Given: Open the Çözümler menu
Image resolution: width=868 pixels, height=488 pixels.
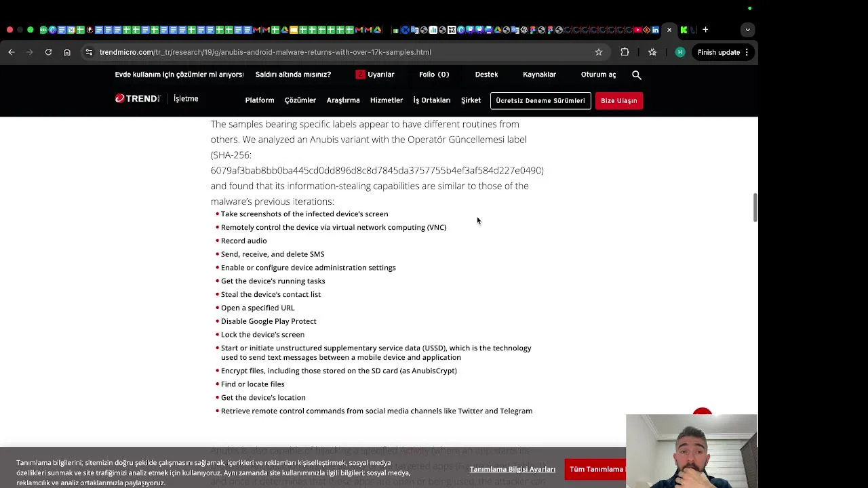Looking at the screenshot, I should pos(300,100).
